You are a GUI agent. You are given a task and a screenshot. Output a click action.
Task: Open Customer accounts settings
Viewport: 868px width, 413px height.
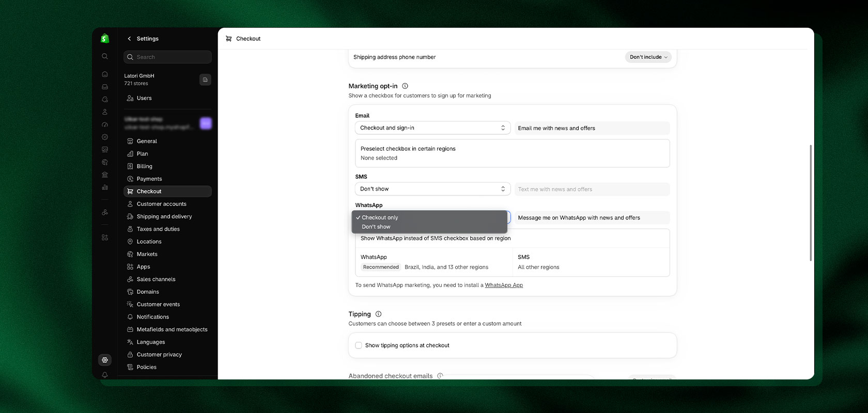point(167,204)
